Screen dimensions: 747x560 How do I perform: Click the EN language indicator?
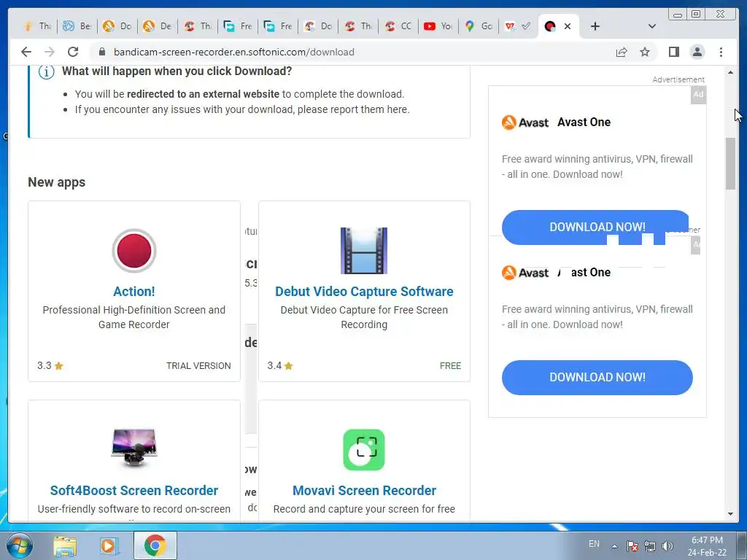click(x=594, y=544)
